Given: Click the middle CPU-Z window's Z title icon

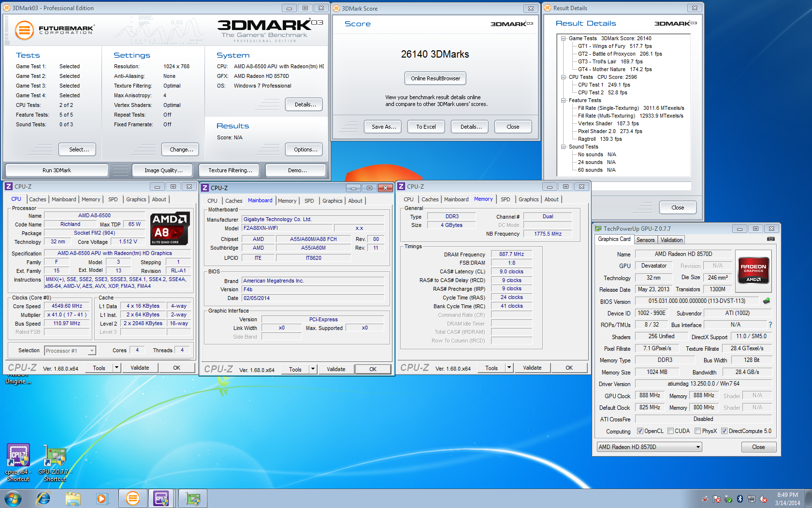Looking at the screenshot, I should coord(205,188).
